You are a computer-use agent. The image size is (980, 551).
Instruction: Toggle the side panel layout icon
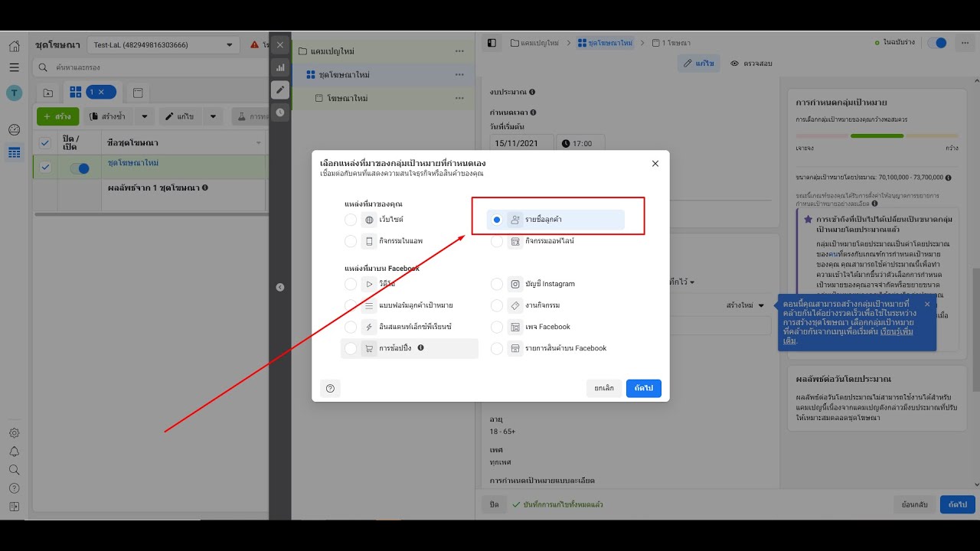(x=492, y=43)
